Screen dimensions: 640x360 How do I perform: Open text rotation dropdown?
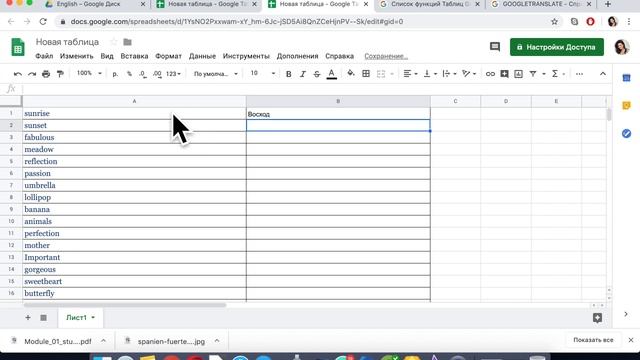coord(469,74)
